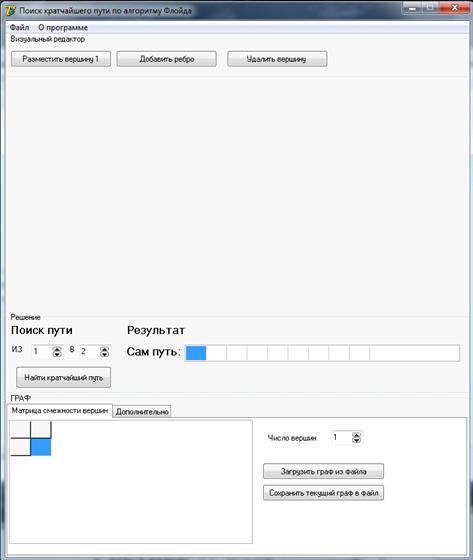Screen dimensions: 473x560
Task: Click the ИЗ vertex number field
Action: [42, 352]
